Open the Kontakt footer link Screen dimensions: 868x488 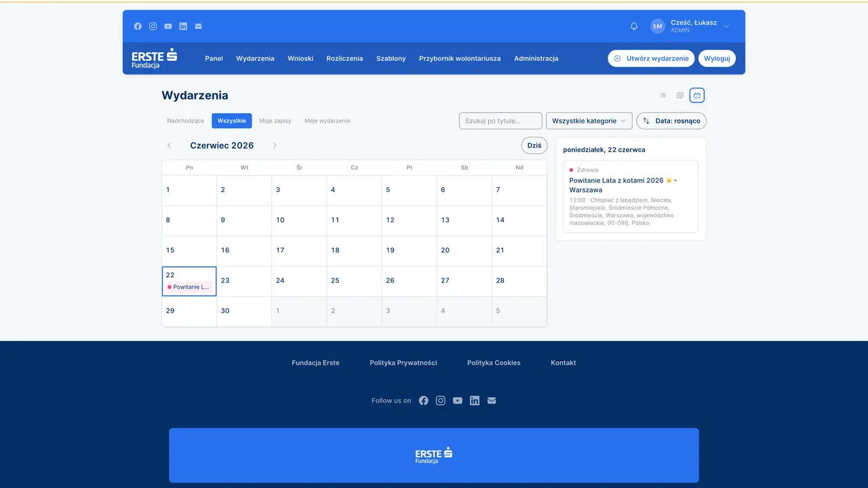564,363
